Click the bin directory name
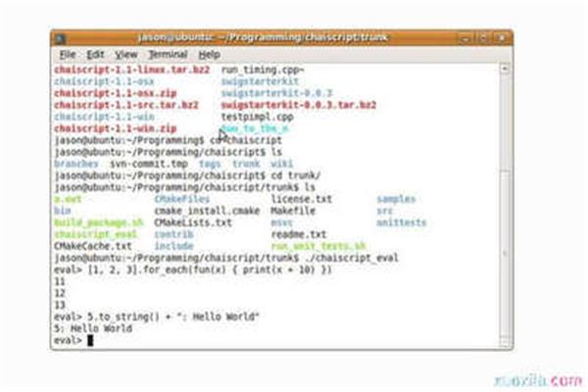The width and height of the screenshot is (588, 392). (x=63, y=211)
